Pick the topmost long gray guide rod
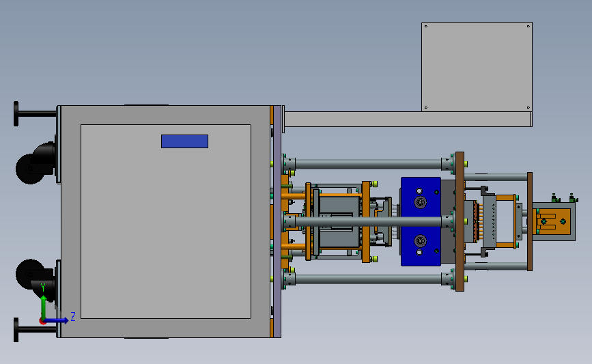The image size is (592, 364). (x=368, y=164)
